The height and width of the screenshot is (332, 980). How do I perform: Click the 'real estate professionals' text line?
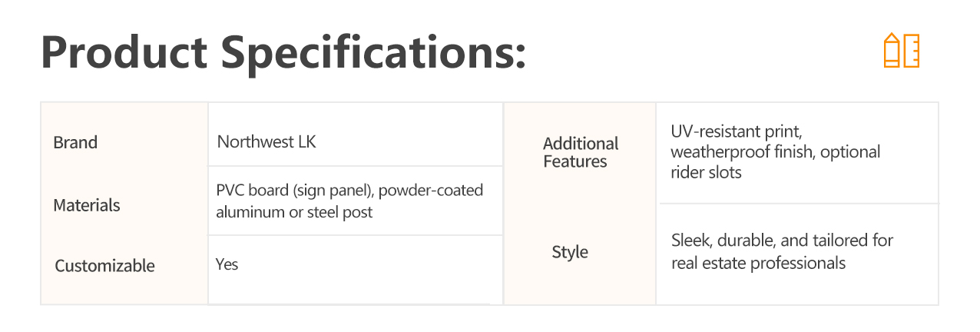point(758,263)
